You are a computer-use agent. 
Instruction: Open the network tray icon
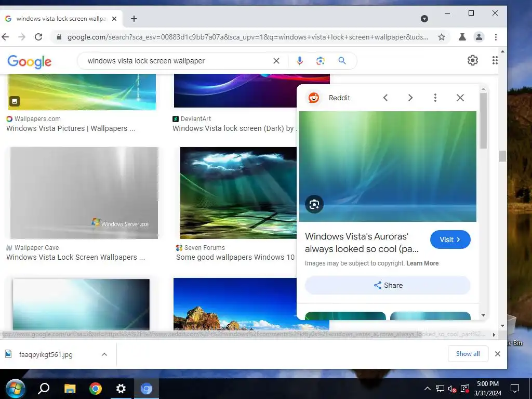coord(440,389)
